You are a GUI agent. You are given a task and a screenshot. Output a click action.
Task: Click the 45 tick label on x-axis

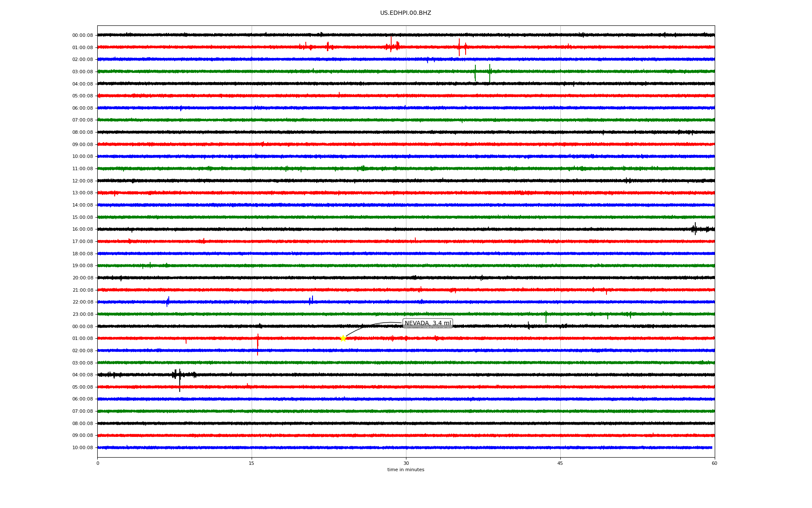[560, 463]
